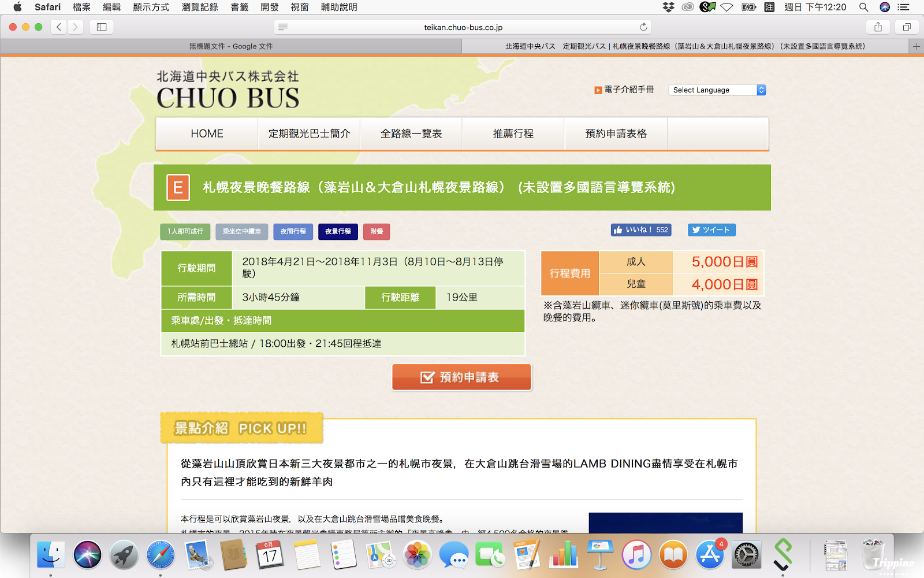924x578 pixels.
Task: Click the 4,000日圓 child price
Action: (x=725, y=284)
